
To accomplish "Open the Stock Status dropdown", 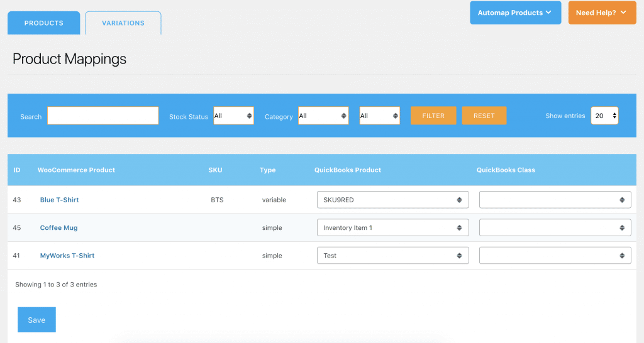I will tap(234, 116).
